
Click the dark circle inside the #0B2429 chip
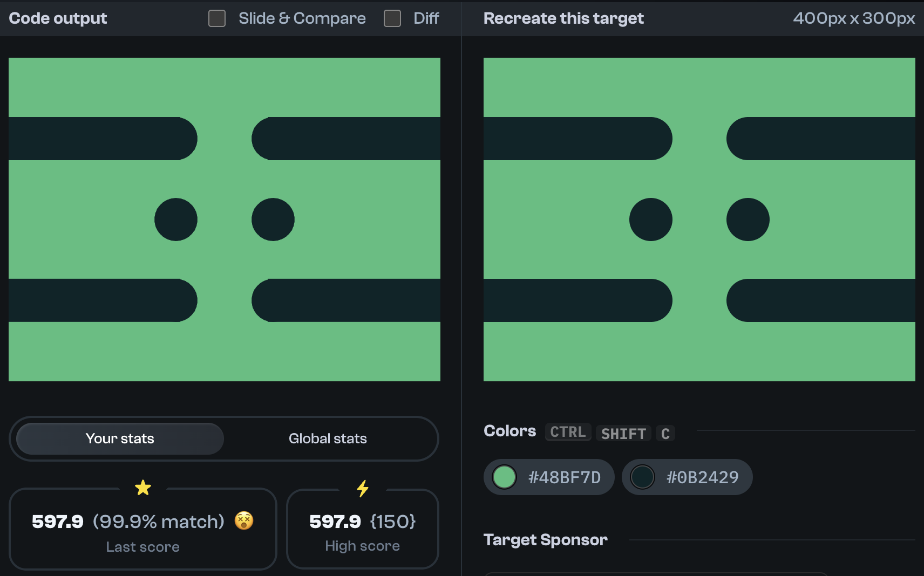click(x=643, y=477)
